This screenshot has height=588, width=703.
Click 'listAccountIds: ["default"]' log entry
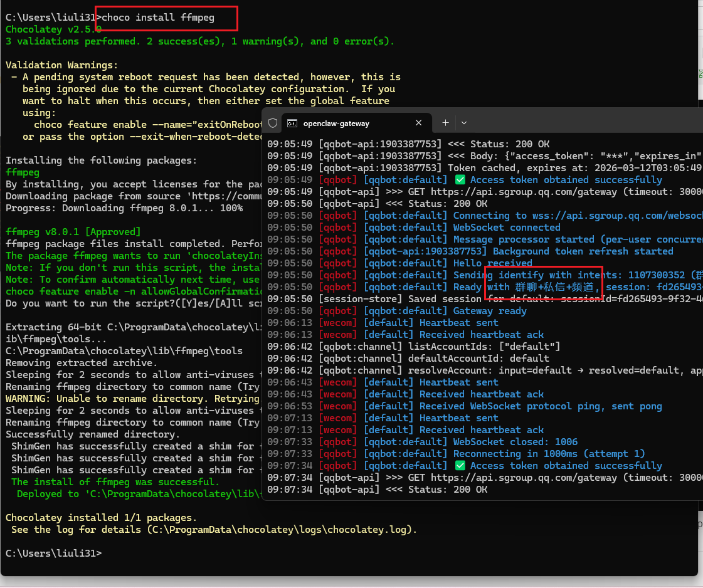tap(484, 347)
